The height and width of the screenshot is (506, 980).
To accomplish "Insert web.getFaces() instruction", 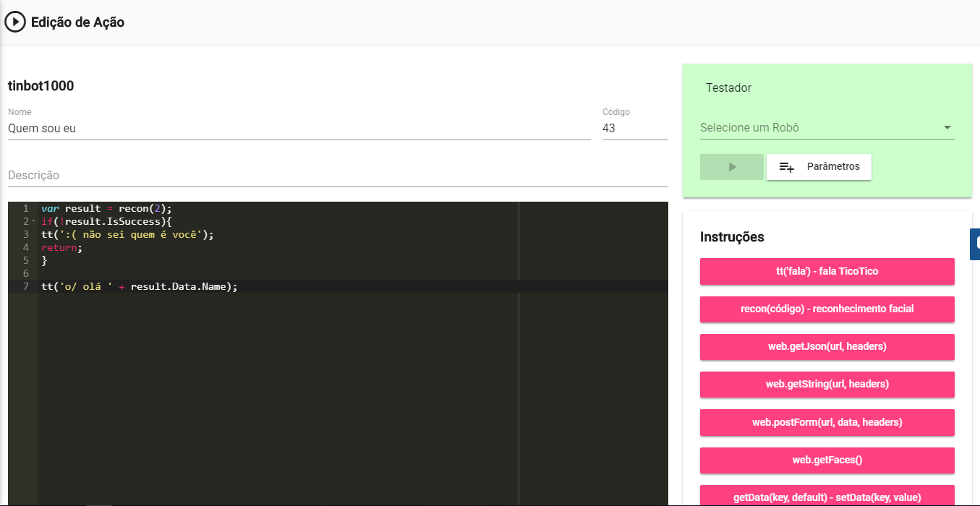I will 827,460.
